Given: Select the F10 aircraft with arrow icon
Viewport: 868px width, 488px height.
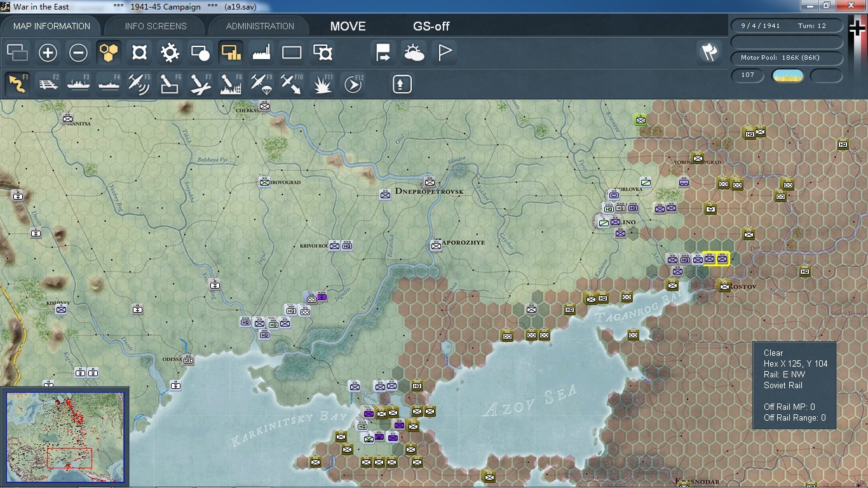Looking at the screenshot, I should coord(292,84).
